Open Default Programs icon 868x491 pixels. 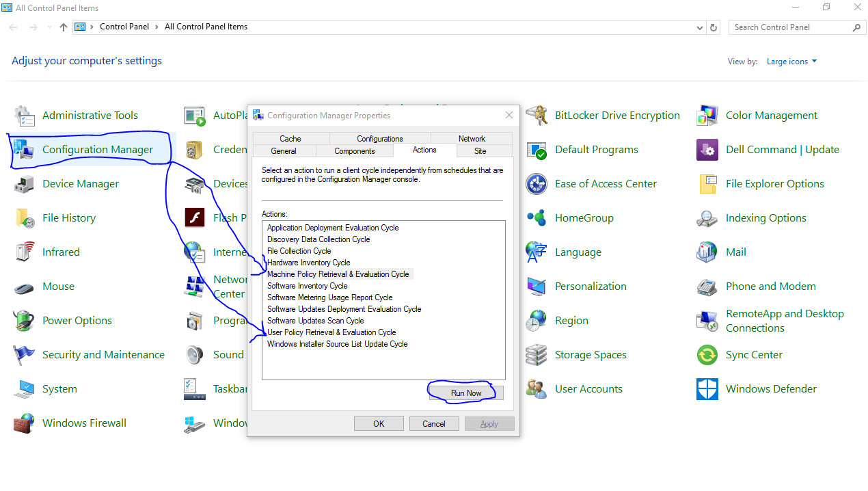point(537,150)
